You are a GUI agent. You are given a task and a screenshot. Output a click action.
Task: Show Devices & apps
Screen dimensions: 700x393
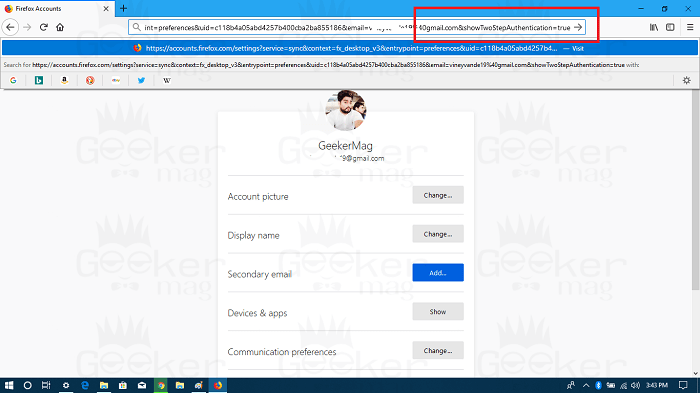438,312
